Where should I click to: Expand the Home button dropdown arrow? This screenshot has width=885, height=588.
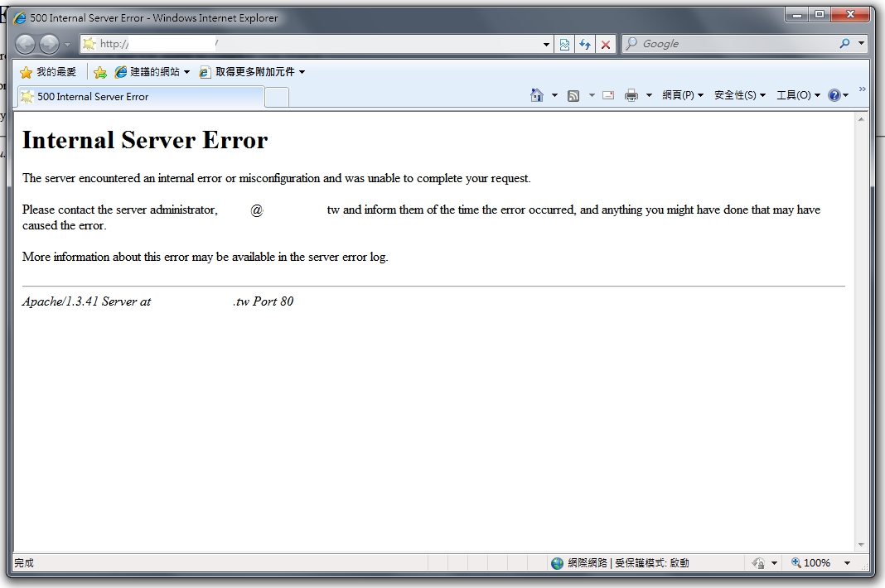554,95
